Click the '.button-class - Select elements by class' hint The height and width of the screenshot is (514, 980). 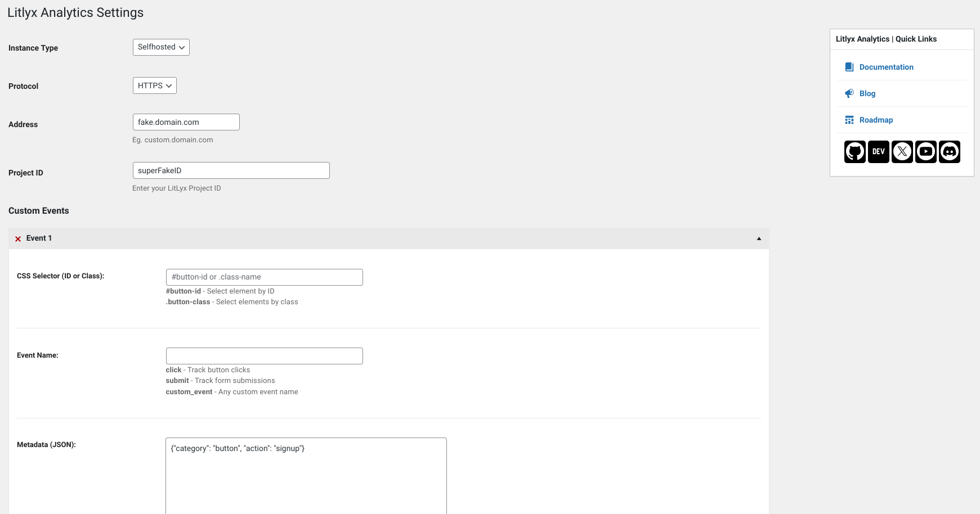point(232,302)
